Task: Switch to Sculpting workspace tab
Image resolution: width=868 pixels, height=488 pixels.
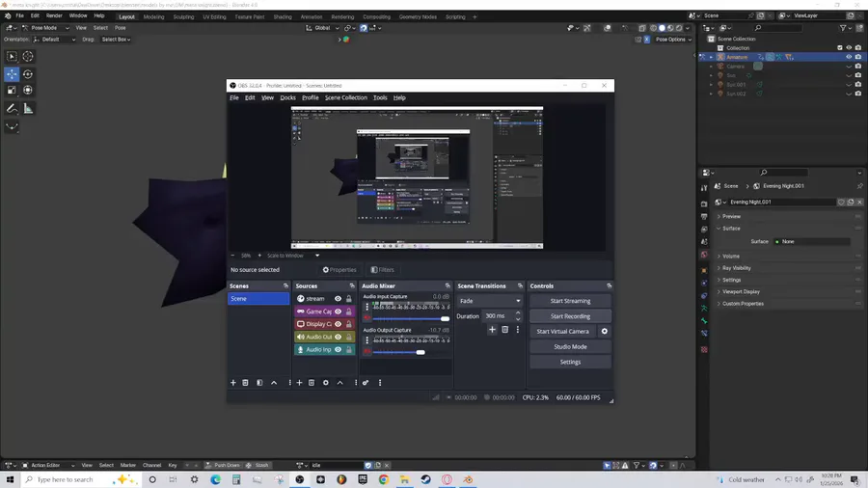Action: (184, 17)
